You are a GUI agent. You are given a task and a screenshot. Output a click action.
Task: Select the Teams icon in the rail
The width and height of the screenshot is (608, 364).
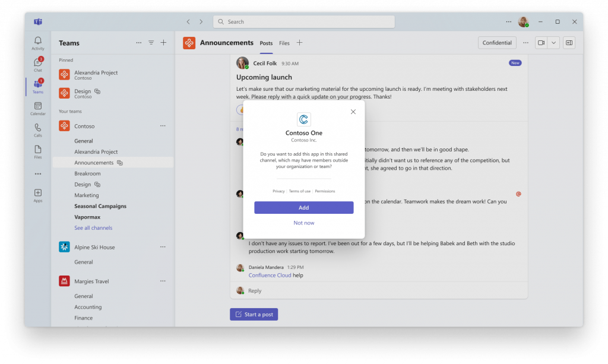coord(37,87)
